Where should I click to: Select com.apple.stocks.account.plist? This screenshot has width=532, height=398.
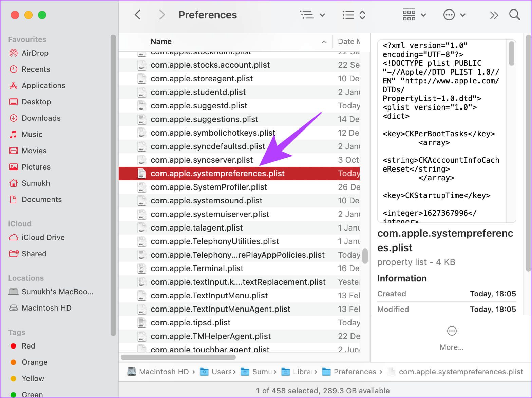click(239, 65)
